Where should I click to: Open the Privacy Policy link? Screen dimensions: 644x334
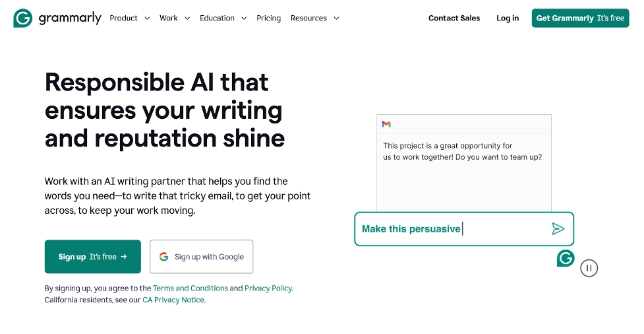pyautogui.click(x=268, y=288)
